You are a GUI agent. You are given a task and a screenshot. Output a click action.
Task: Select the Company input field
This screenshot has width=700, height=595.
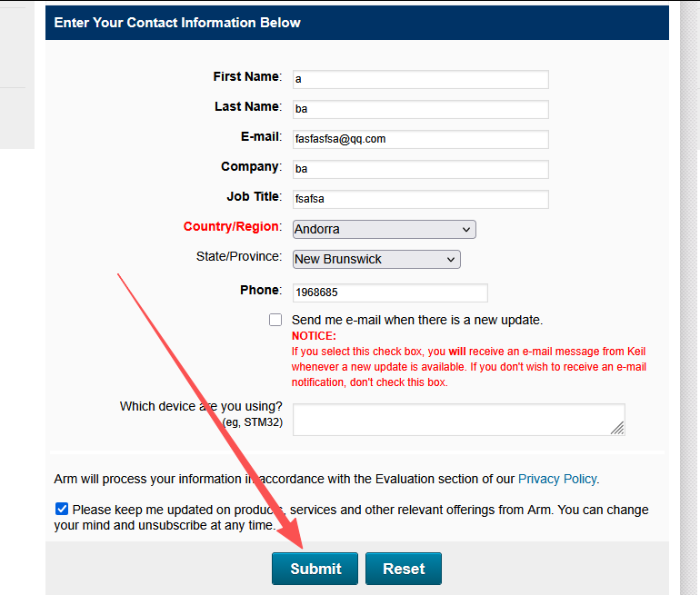[x=421, y=169]
